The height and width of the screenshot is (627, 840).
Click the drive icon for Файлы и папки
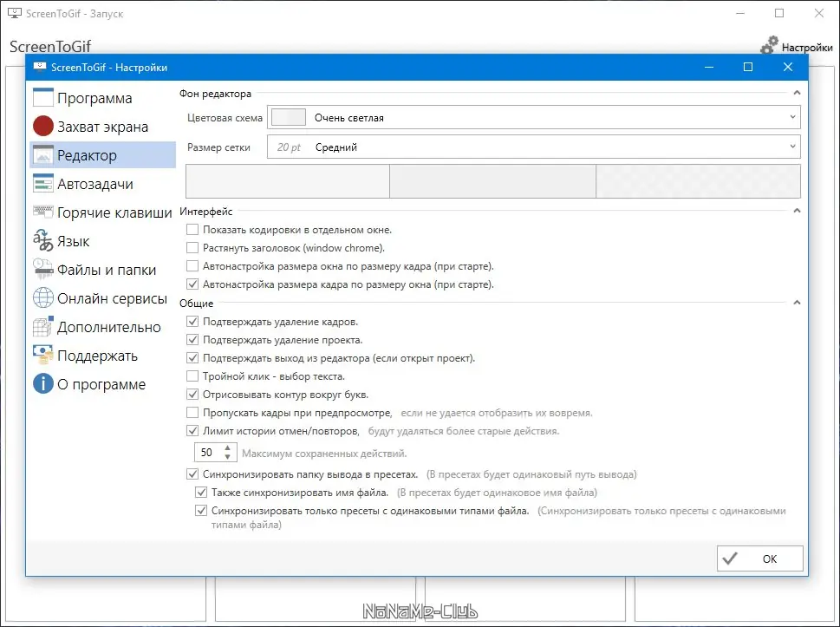tap(42, 269)
